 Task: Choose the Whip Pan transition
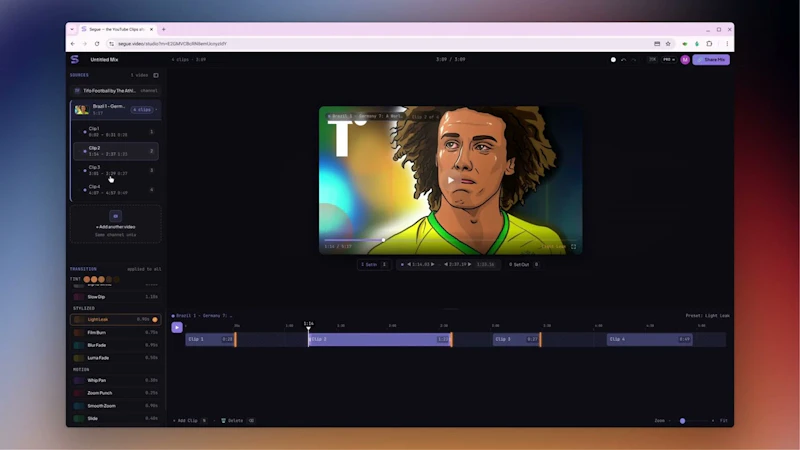coord(116,381)
